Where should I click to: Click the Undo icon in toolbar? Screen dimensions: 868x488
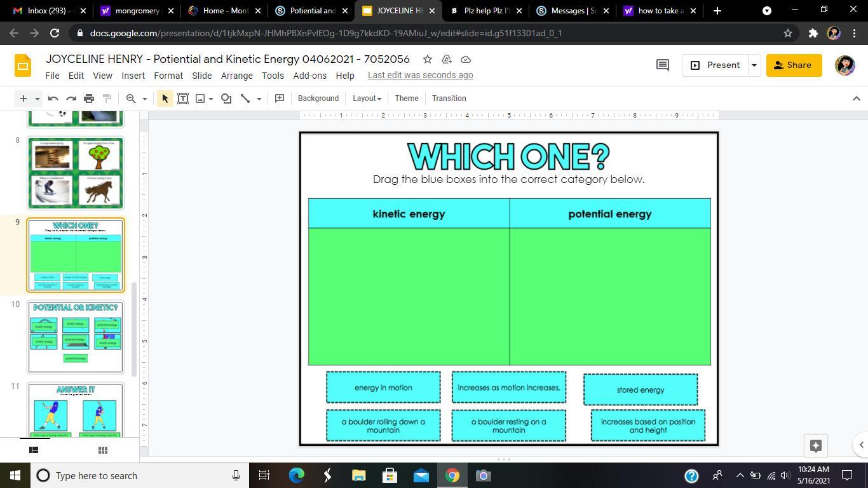pyautogui.click(x=53, y=98)
